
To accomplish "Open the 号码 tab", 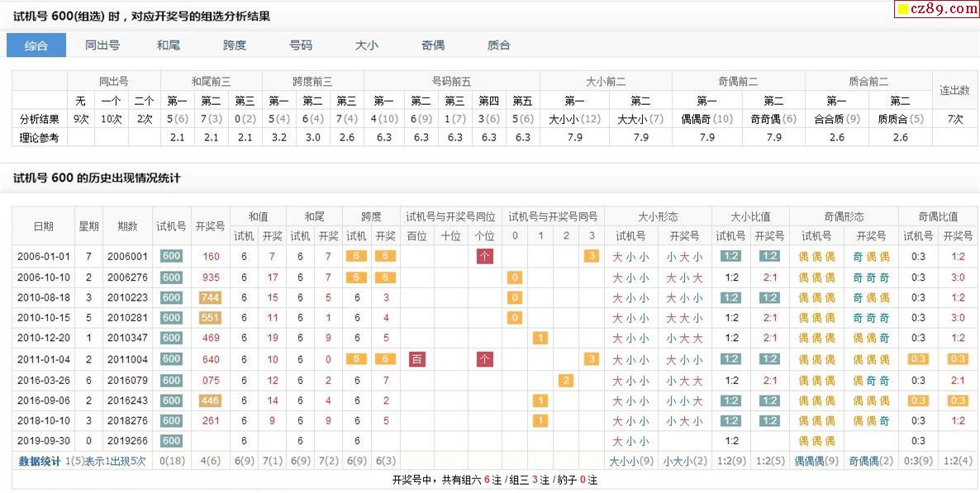I will (x=302, y=45).
